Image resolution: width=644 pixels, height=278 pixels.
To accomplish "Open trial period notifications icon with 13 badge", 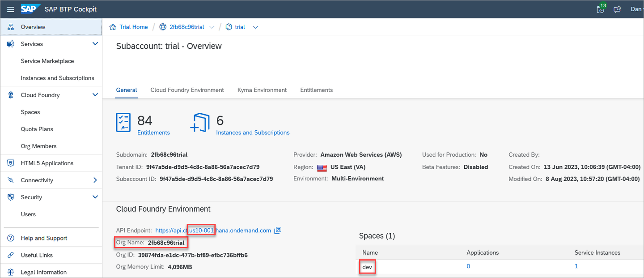I will 601,9.
